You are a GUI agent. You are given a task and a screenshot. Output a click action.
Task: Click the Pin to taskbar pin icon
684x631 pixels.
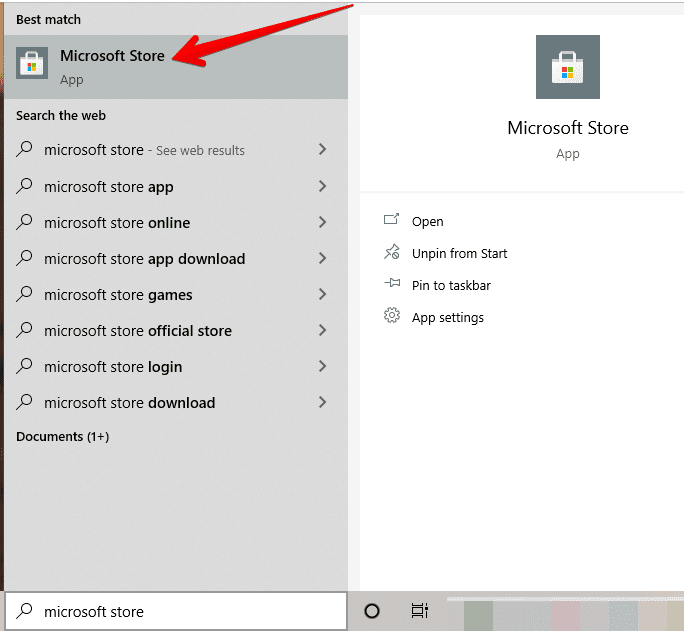pyautogui.click(x=392, y=283)
